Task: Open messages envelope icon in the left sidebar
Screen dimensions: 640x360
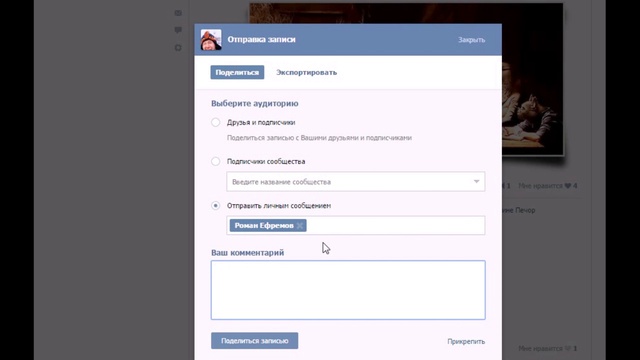Action: [178, 13]
